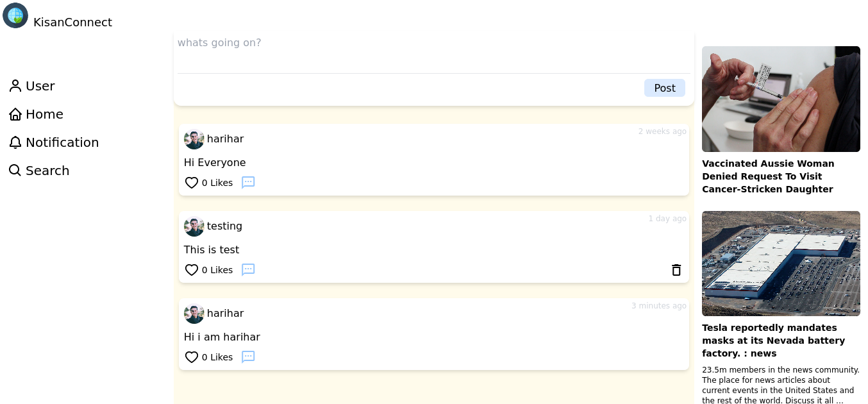
Task: Click the vaccination news thumbnail image
Action: [x=781, y=98]
